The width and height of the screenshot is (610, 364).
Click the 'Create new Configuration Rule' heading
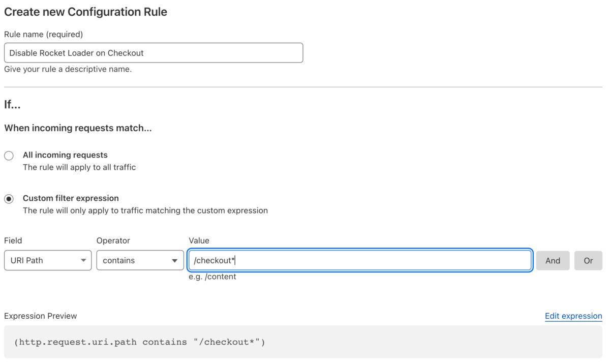tap(85, 12)
